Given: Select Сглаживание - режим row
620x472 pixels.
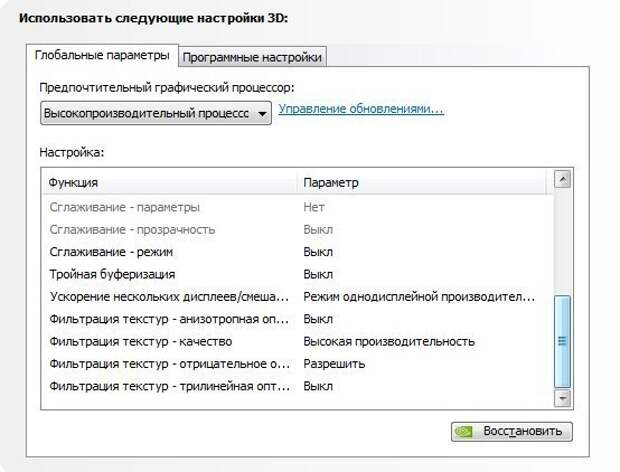Looking at the screenshot, I should point(111,252).
